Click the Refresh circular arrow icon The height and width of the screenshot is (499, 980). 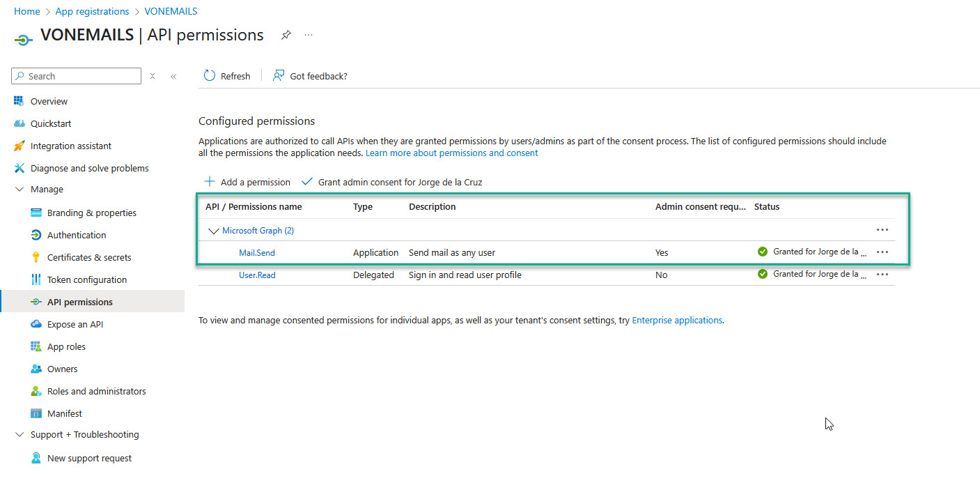click(x=210, y=75)
